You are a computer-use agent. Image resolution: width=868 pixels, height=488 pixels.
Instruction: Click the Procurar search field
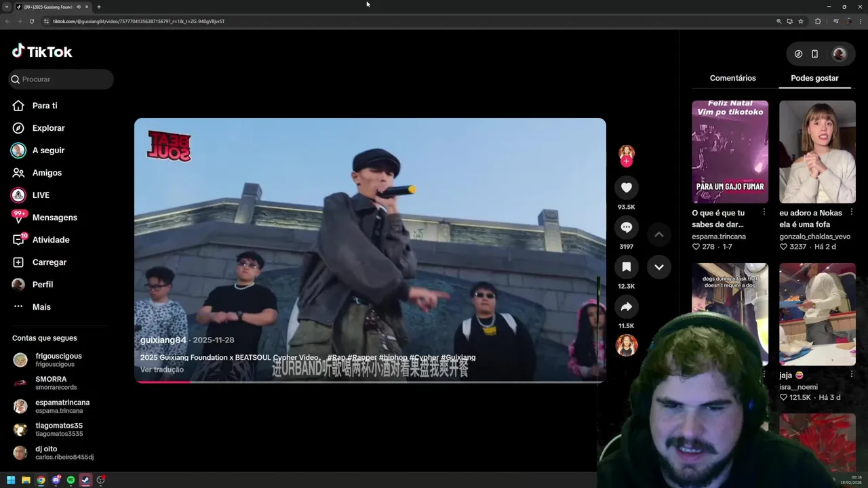coord(61,79)
